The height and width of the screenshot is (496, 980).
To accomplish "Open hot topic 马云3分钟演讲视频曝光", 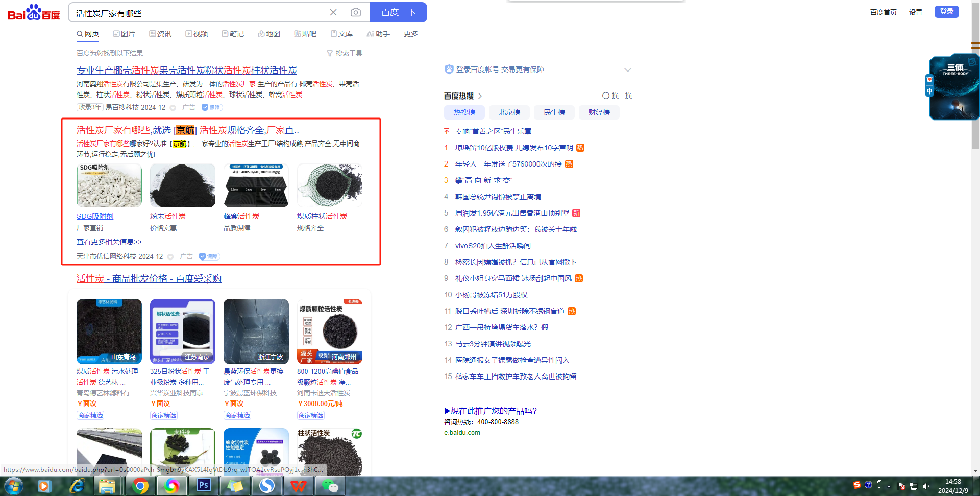I will (493, 344).
